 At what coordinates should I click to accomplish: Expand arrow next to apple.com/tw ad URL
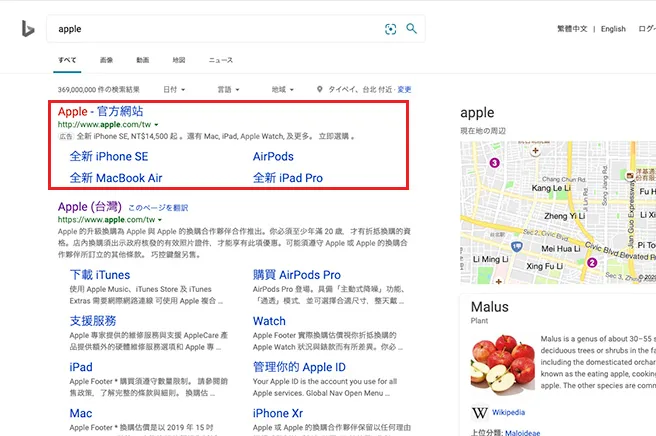coord(156,125)
